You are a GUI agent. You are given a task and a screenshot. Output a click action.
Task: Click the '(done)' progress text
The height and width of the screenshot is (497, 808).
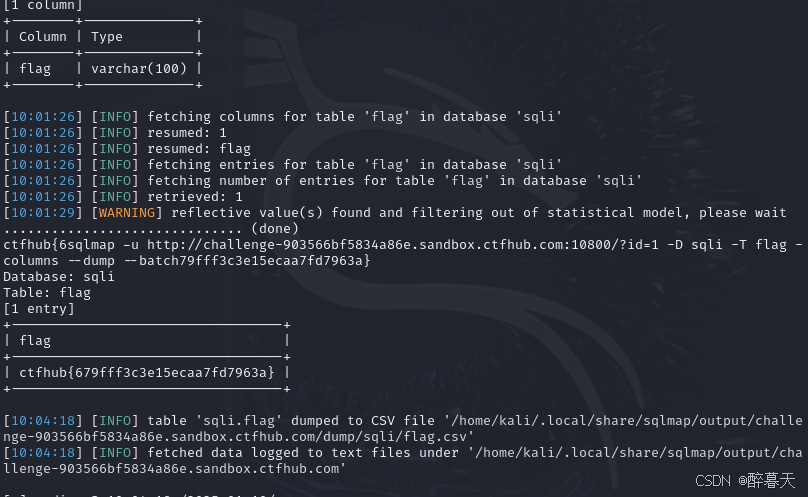pos(275,228)
